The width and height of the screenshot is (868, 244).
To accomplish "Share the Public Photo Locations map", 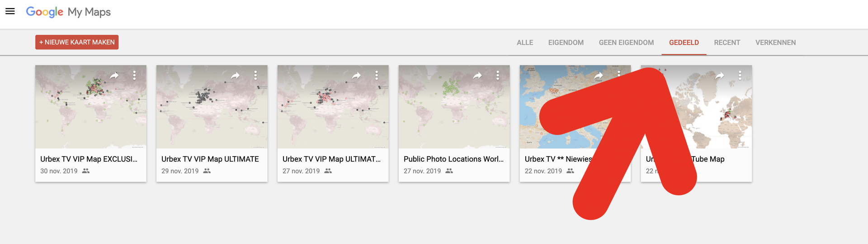I will (x=478, y=76).
